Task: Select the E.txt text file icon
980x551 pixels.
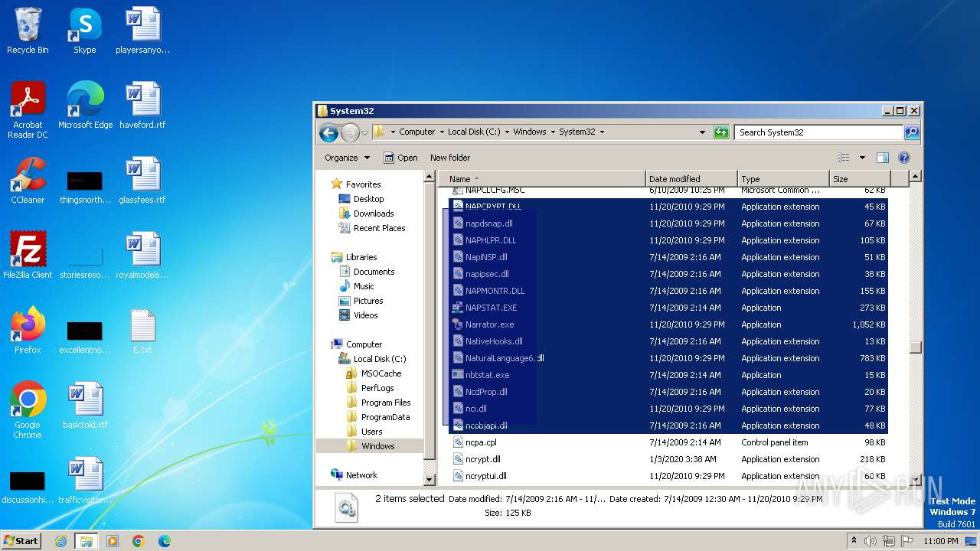Action: [x=142, y=331]
